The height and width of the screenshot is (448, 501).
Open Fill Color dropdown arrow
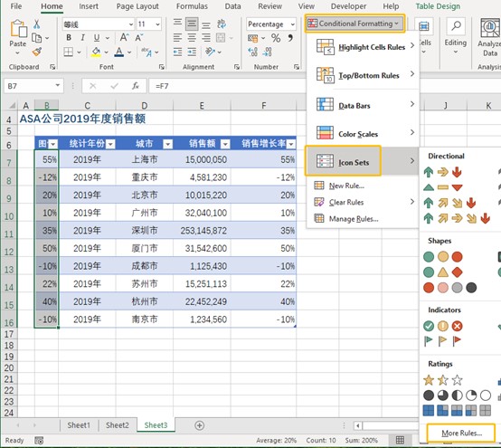(x=106, y=52)
